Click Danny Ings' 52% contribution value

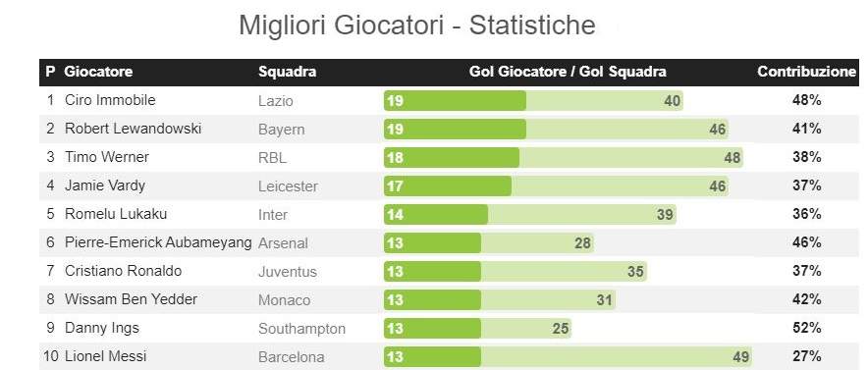pos(806,328)
